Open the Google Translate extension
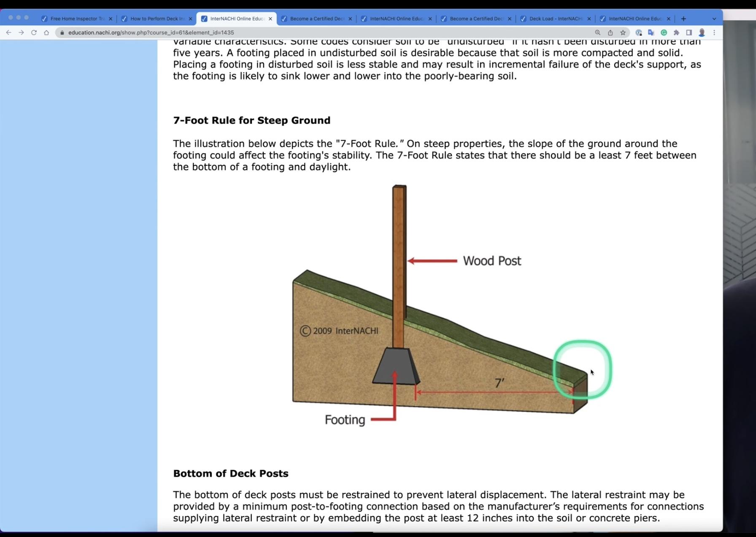The height and width of the screenshot is (537, 756). (x=651, y=32)
